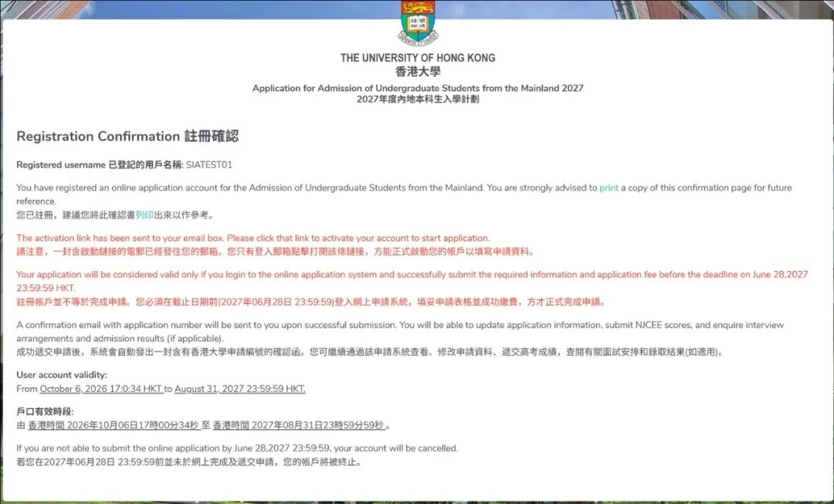Click the red '請注意，一封含啟動鏈接的電郵' notice

tap(276, 252)
